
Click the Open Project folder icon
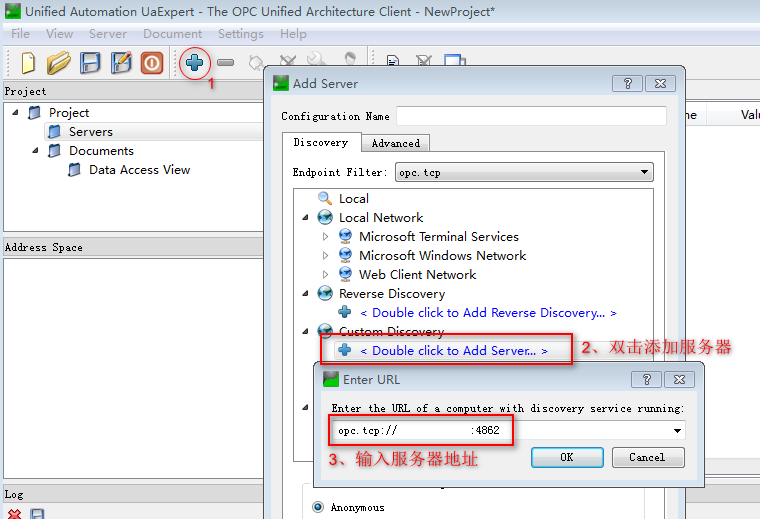click(x=59, y=63)
